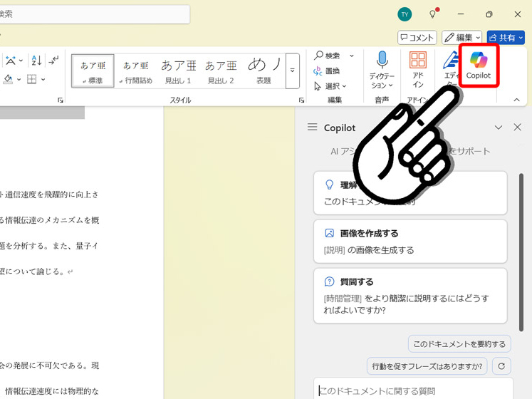This screenshot has height=399, width=532.
Task: Apply the 表題 style
Action: pyautogui.click(x=264, y=71)
